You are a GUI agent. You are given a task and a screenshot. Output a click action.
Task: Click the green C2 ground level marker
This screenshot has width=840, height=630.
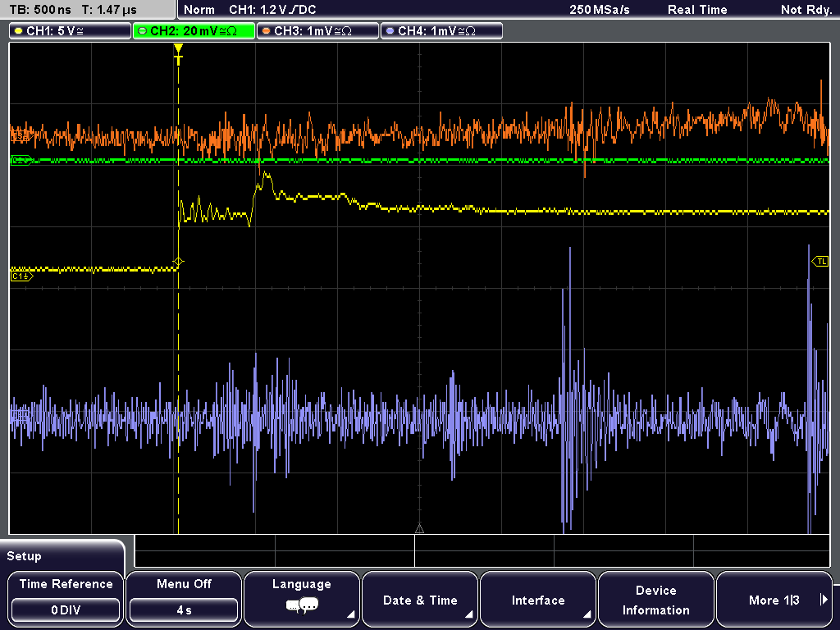pyautogui.click(x=21, y=160)
